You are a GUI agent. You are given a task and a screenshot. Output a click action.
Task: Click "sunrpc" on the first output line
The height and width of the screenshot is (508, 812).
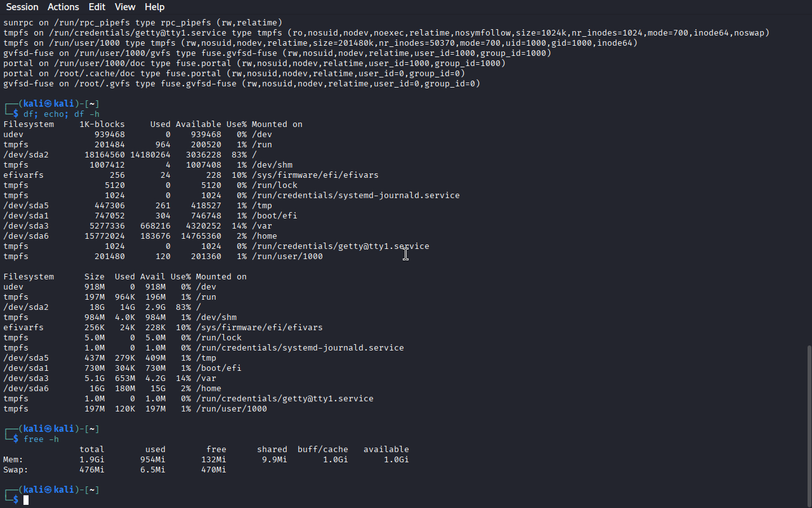(18, 23)
